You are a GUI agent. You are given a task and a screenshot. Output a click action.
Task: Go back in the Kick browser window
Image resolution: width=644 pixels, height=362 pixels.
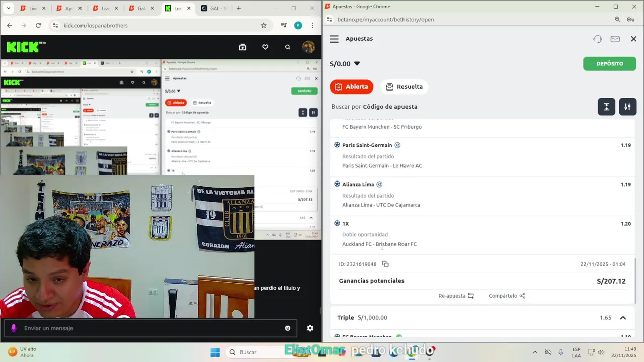9,25
